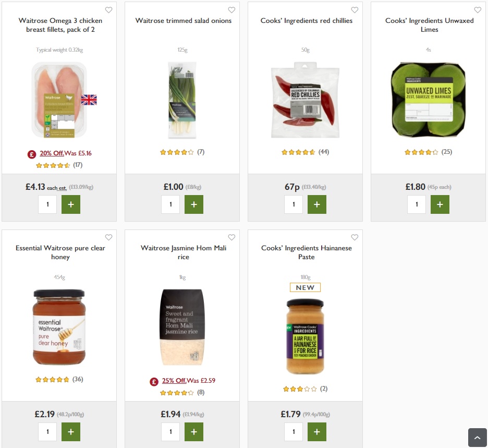488x448 pixels.
Task: Add chicken breast fillets to trolley
Action: [x=71, y=204]
